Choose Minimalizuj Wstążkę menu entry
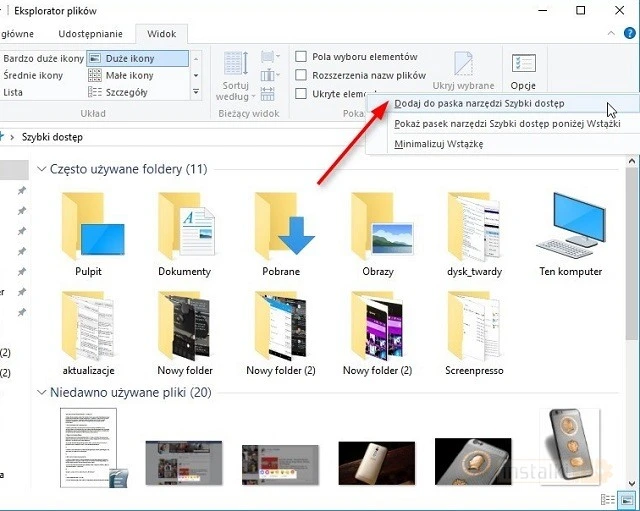The image size is (640, 511). [438, 143]
